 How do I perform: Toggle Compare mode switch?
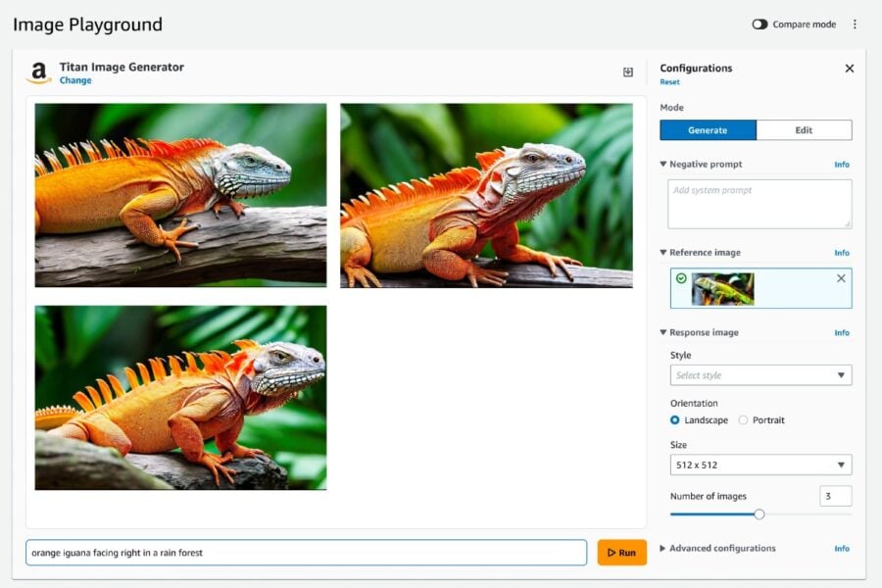(759, 24)
